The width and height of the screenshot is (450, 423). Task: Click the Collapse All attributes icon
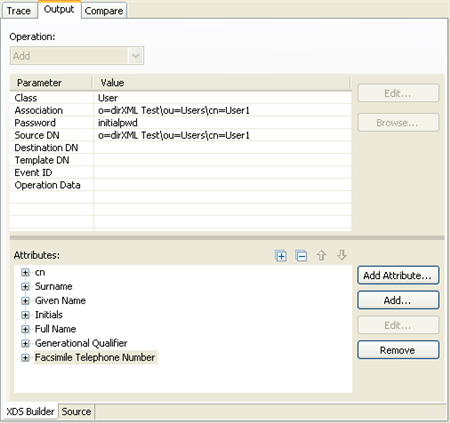[x=301, y=256]
